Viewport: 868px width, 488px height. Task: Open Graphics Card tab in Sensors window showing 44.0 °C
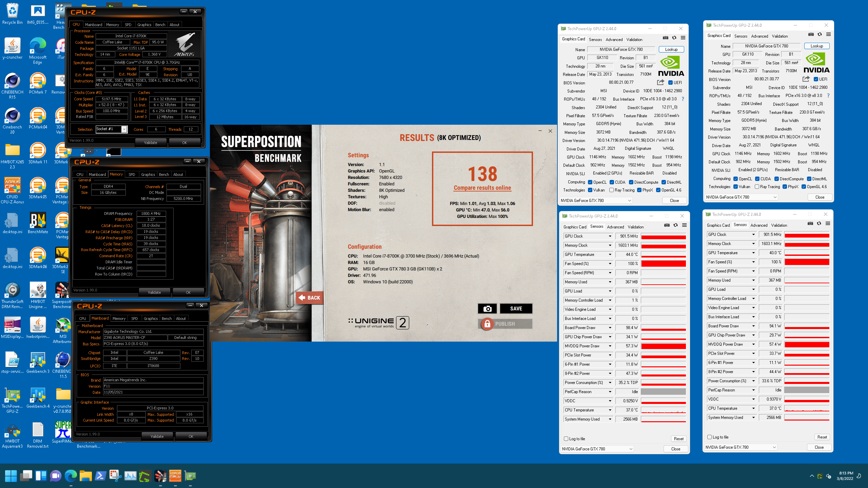tap(575, 227)
